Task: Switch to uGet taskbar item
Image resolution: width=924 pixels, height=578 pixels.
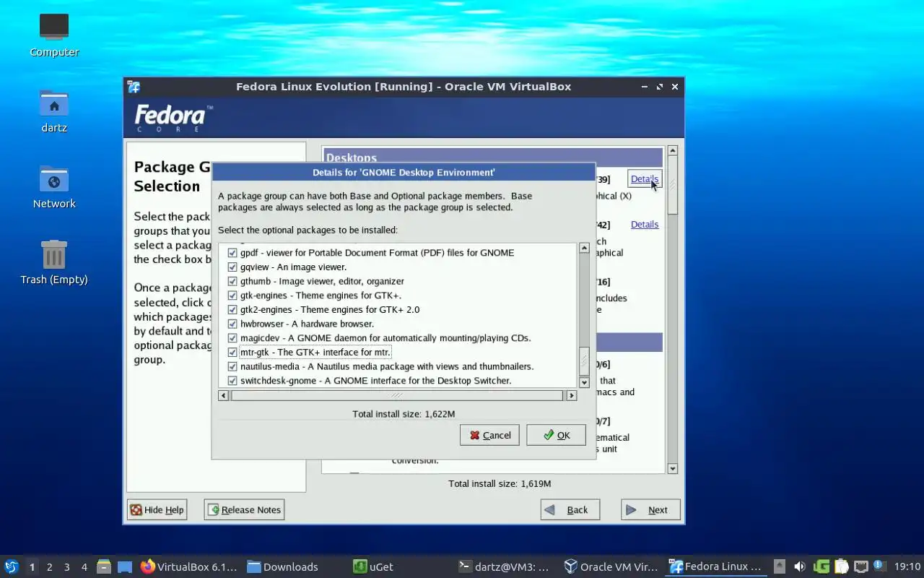Action: click(373, 566)
